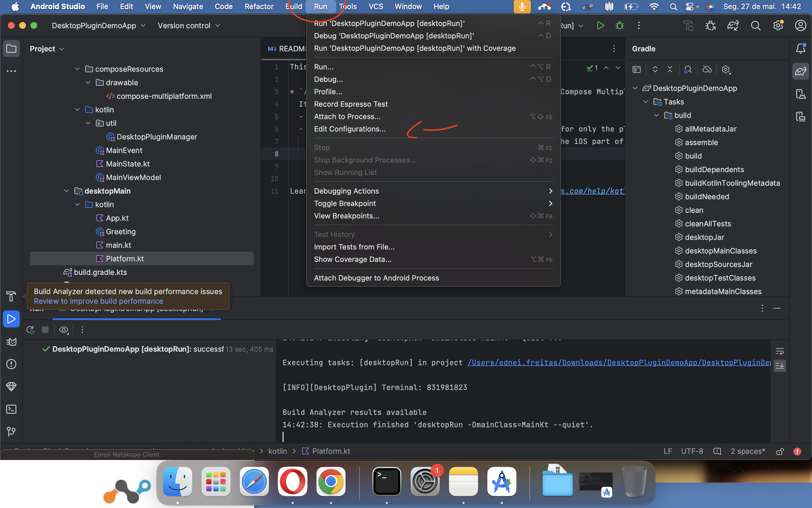Open the account profile icon
The image size is (812, 508).
pyautogui.click(x=801, y=25)
